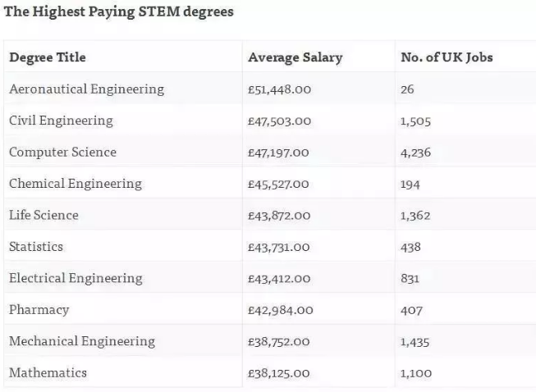Select the Electrical Engineering cell
The width and height of the screenshot is (536, 392).
(76, 278)
